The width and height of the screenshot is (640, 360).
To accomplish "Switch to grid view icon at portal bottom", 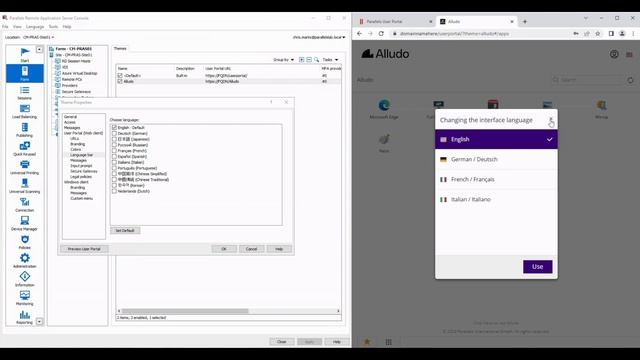I will pyautogui.click(x=389, y=342).
